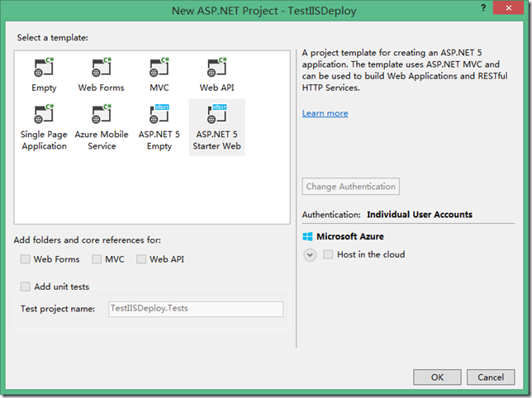Viewport: 532px width, 398px height.
Task: Toggle the MVC references checkbox
Action: point(97,259)
